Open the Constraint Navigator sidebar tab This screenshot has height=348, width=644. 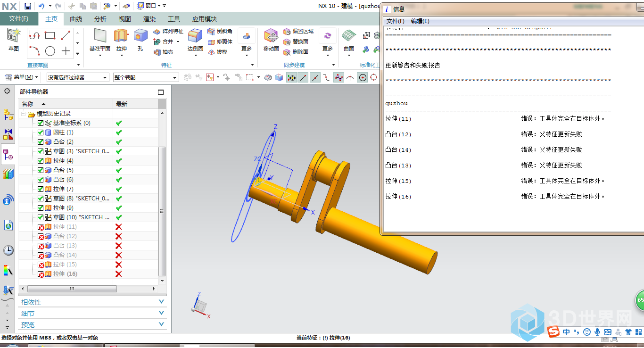[8, 134]
